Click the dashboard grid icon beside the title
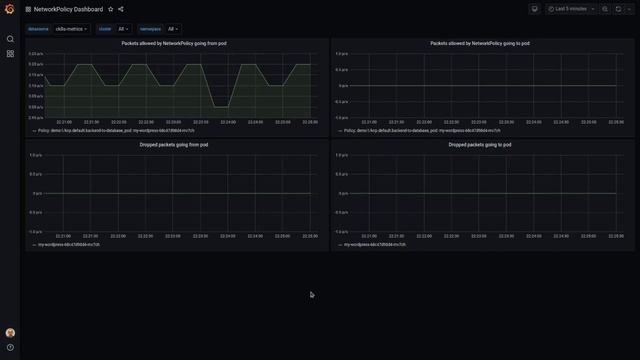 coord(28,9)
